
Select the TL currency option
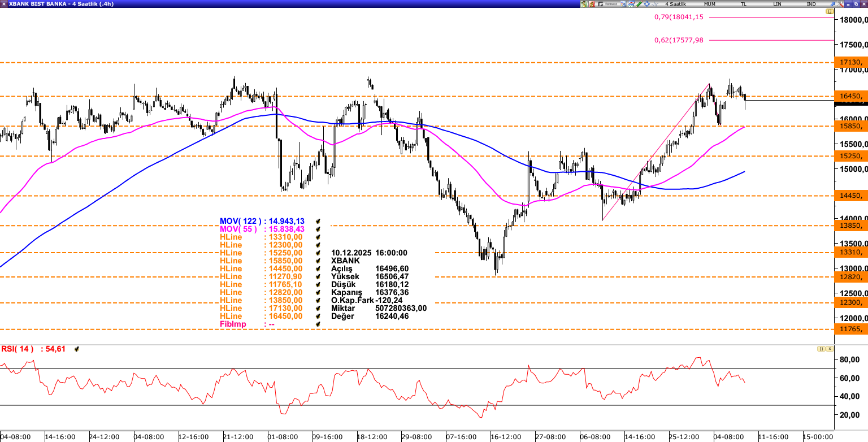pyautogui.click(x=743, y=4)
